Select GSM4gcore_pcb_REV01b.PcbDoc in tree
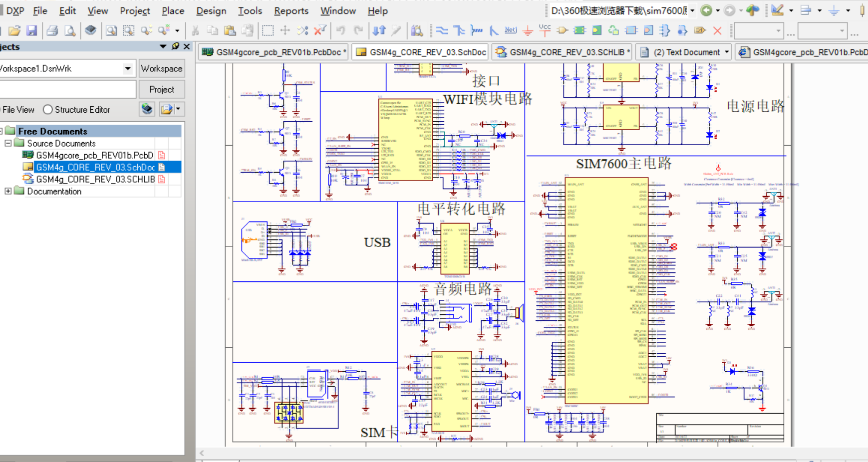This screenshot has height=462, width=868. (x=94, y=155)
